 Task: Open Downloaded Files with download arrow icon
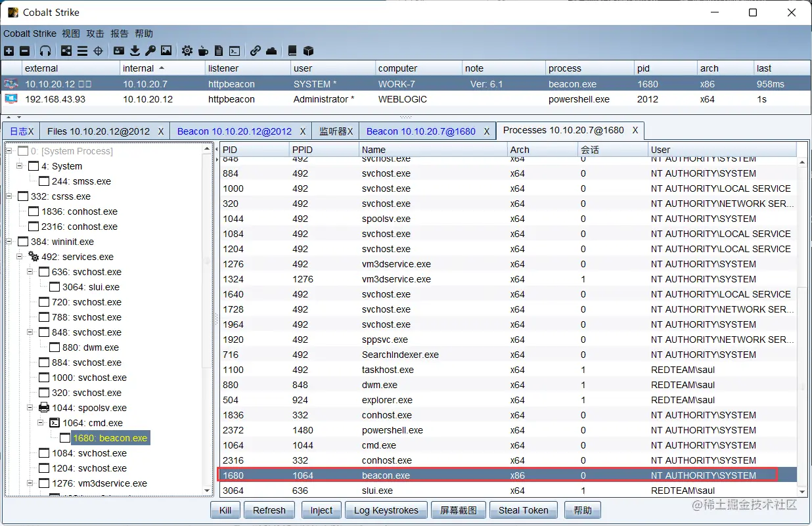pos(135,51)
